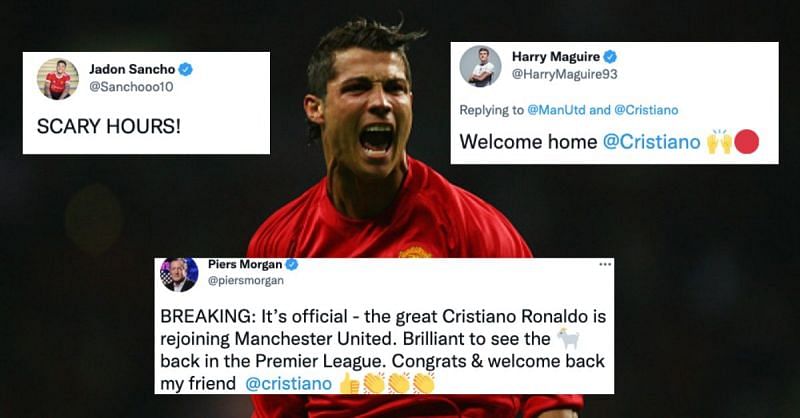This screenshot has width=800, height=418.
Task: Open the @piersmorgan handle
Action: (246, 281)
